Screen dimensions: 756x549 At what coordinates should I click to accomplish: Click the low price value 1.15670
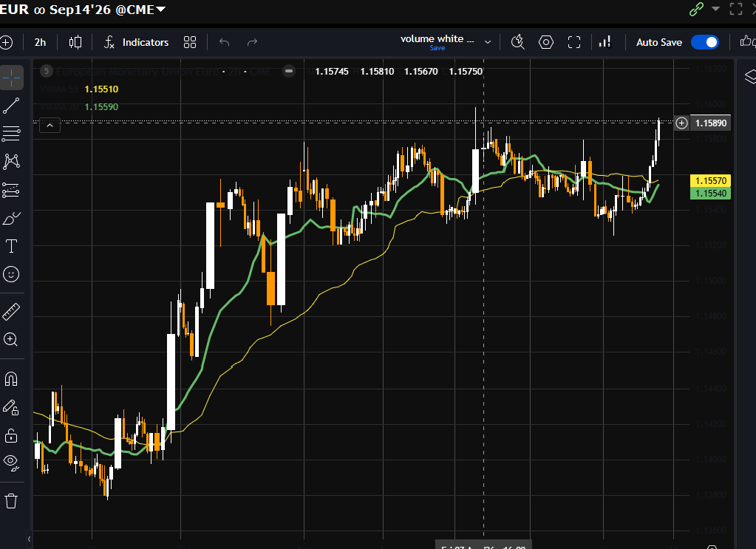(x=421, y=72)
